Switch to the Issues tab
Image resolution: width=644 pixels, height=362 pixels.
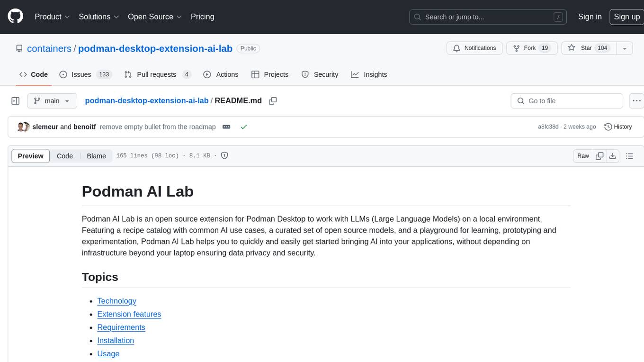(85, 74)
